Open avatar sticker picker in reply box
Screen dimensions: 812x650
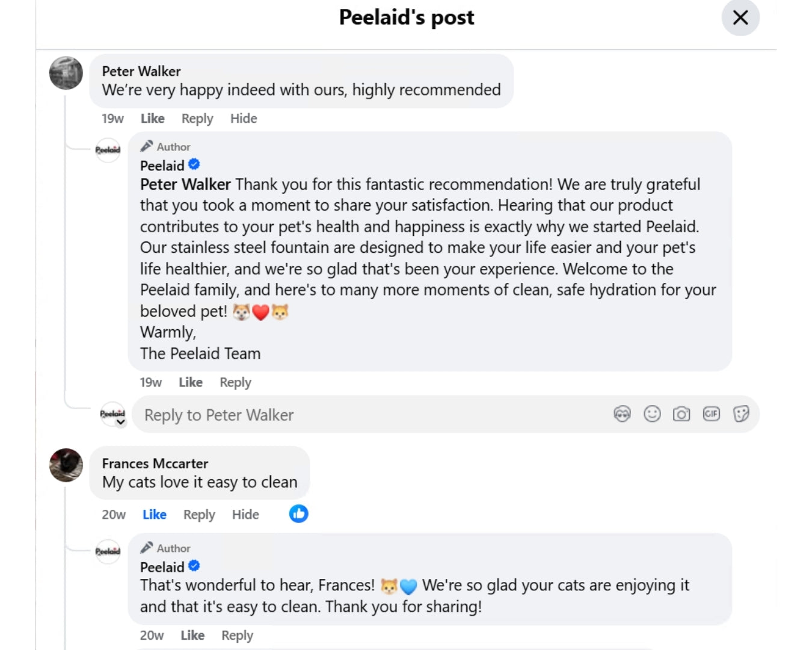(x=622, y=414)
